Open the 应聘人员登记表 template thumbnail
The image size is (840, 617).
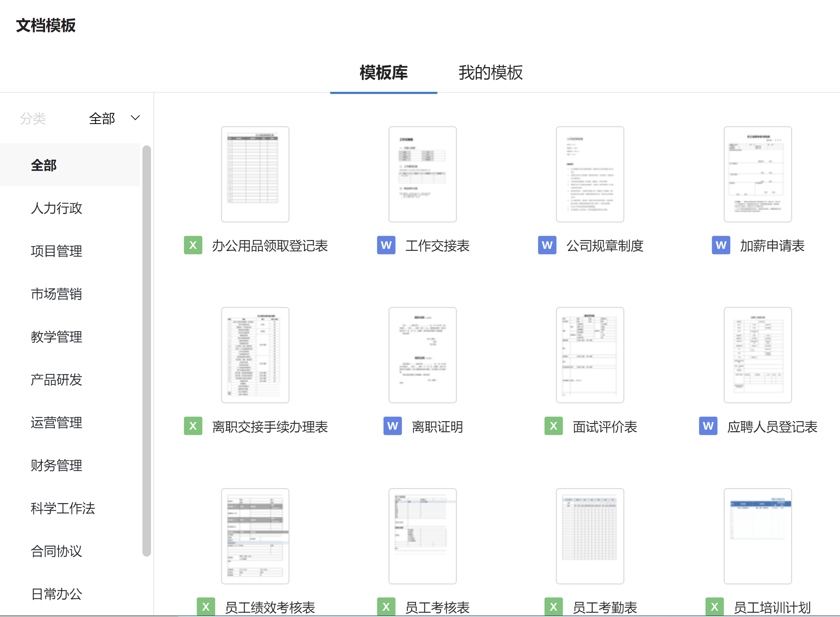758,355
